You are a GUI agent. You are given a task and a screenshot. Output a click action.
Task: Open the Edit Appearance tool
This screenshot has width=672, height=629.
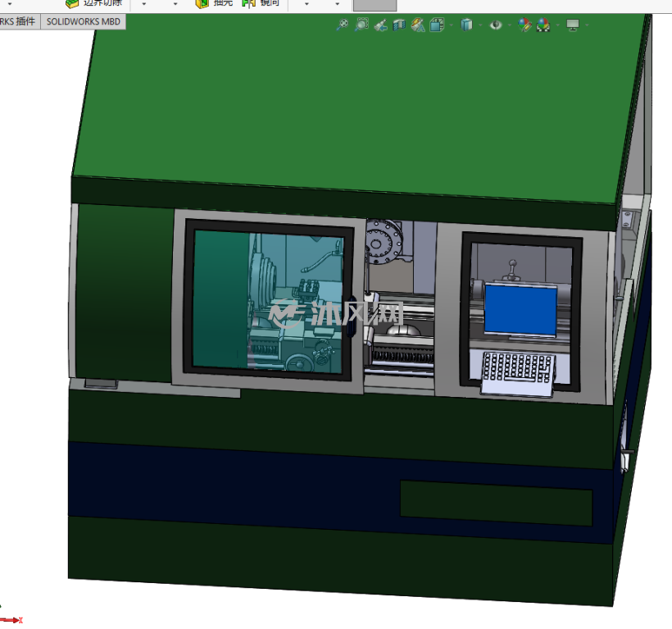tap(524, 25)
